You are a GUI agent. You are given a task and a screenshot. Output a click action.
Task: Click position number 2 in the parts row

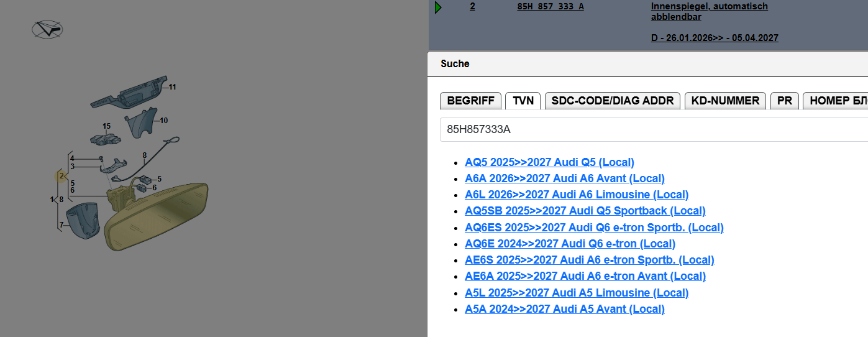point(472,6)
